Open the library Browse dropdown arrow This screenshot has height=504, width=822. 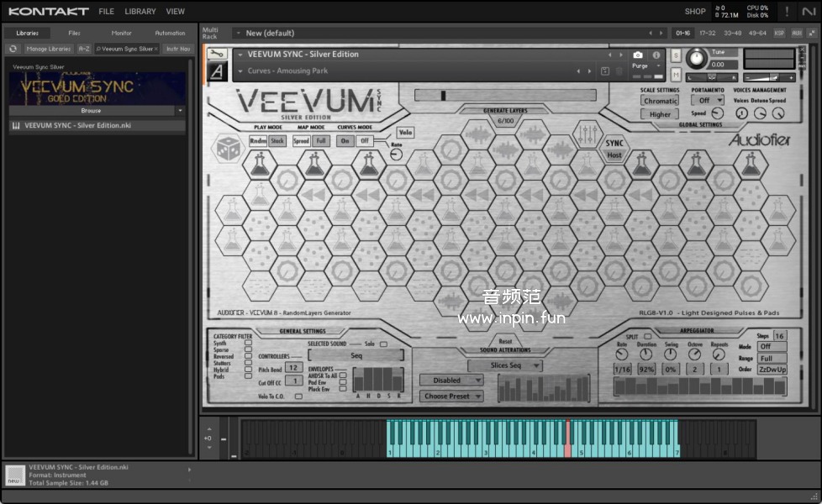(180, 111)
